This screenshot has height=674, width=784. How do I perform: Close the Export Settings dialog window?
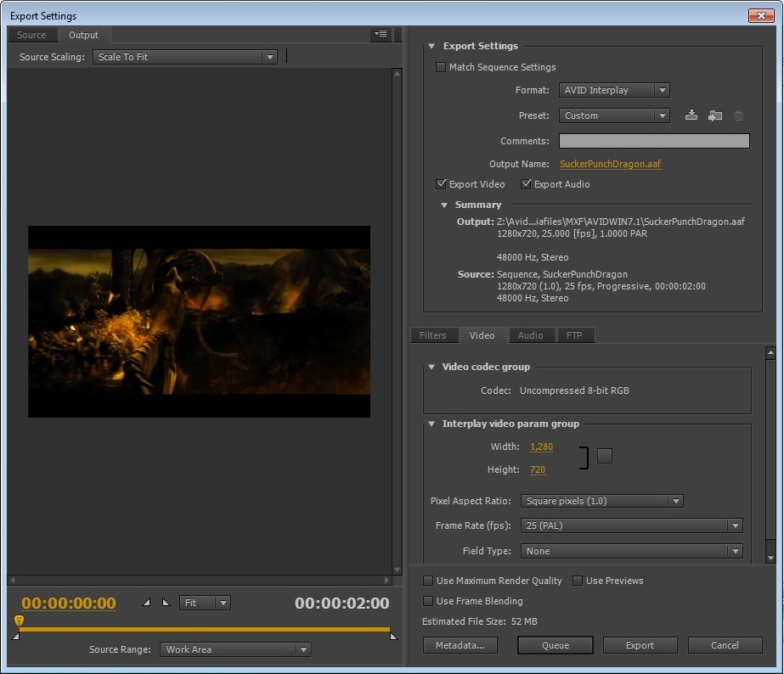point(761,15)
